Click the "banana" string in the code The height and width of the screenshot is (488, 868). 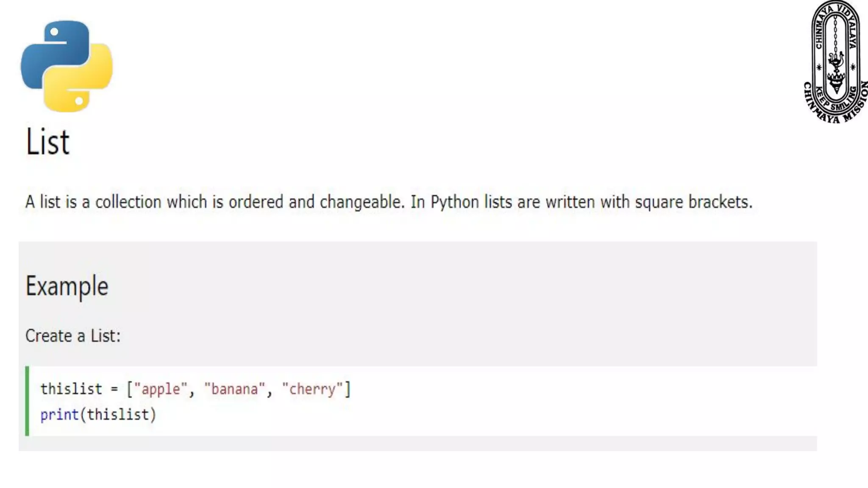[234, 389]
